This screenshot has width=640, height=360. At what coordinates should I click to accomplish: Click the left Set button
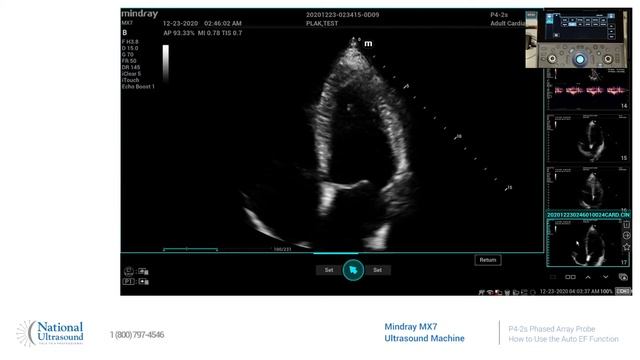coord(329,270)
